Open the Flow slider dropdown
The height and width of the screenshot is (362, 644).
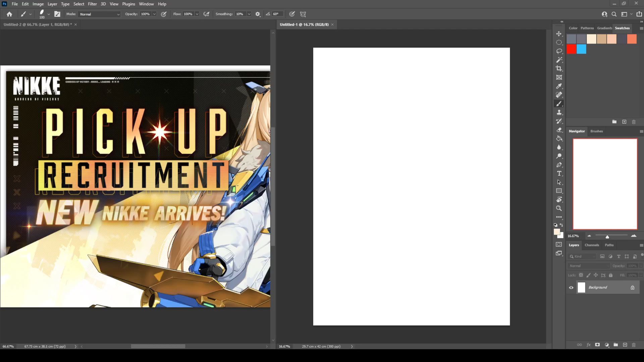(x=197, y=14)
